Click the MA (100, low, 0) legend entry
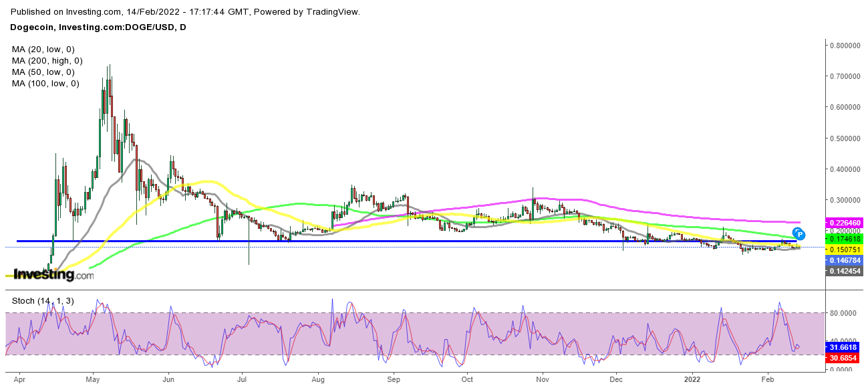The height and width of the screenshot is (388, 868). [45, 84]
